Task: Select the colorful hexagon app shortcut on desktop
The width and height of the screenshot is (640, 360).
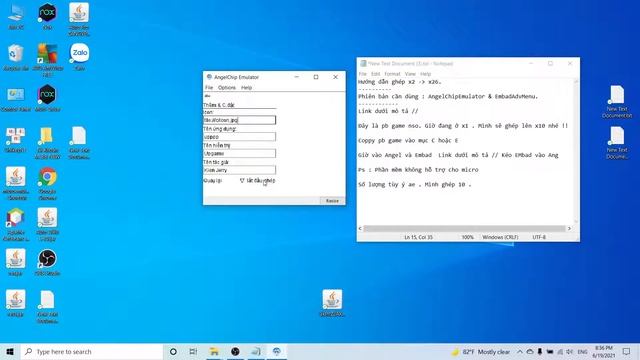Action: tap(16, 224)
